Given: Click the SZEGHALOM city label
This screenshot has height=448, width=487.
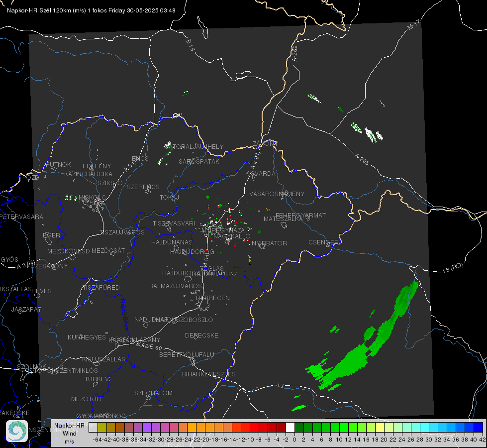Looking at the screenshot, I should [x=153, y=393].
